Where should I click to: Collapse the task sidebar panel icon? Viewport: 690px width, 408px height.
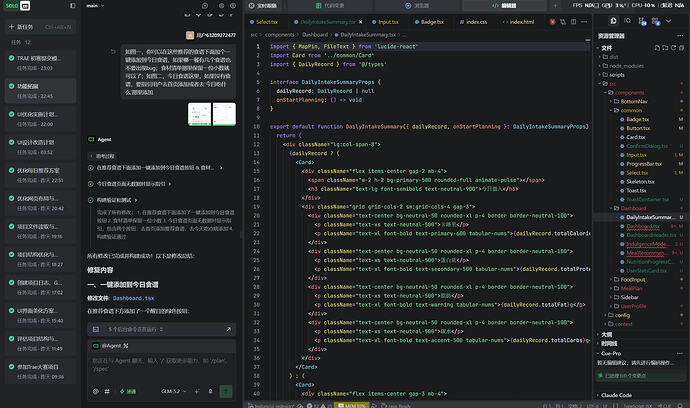click(73, 6)
